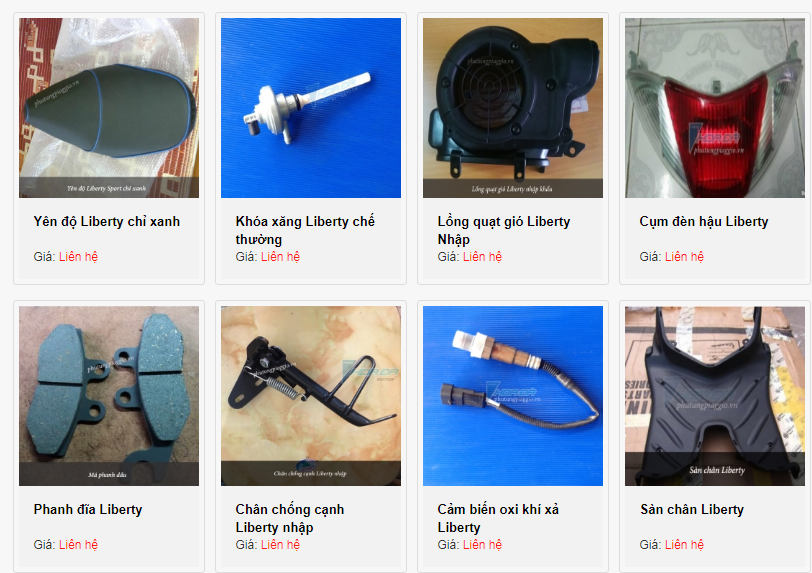
Task: Click the title Cụm đèn hậu Liberty
Action: (x=704, y=222)
